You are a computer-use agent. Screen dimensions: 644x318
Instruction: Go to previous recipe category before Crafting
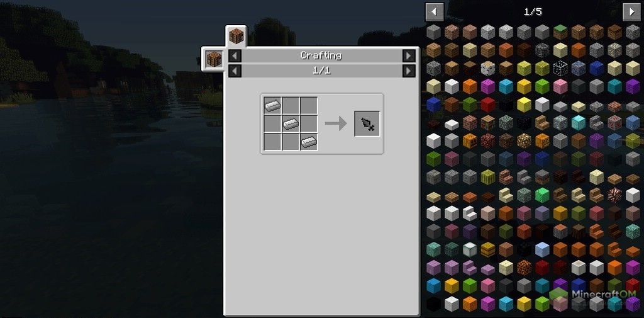pyautogui.click(x=235, y=55)
